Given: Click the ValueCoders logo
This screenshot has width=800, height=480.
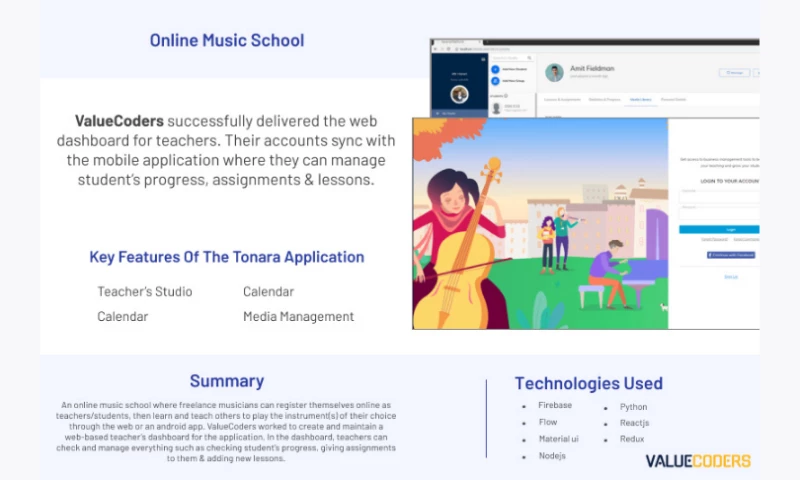Looking at the screenshot, I should pyautogui.click(x=697, y=461).
